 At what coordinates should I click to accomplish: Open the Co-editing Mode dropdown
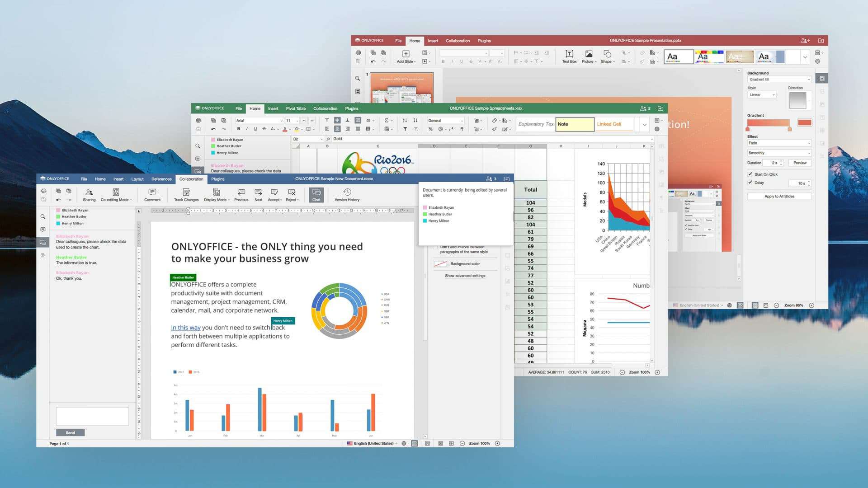coord(116,195)
